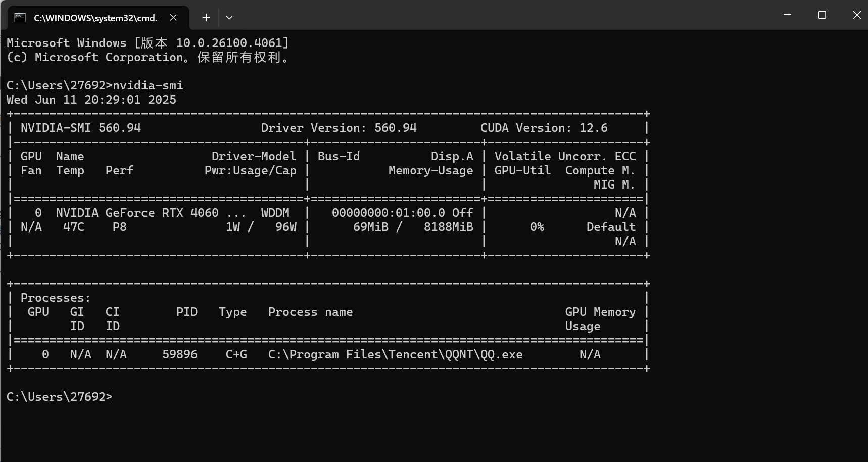Click the bottom command prompt 'C:\Users\27692>'
This screenshot has height=462, width=868.
[60, 397]
